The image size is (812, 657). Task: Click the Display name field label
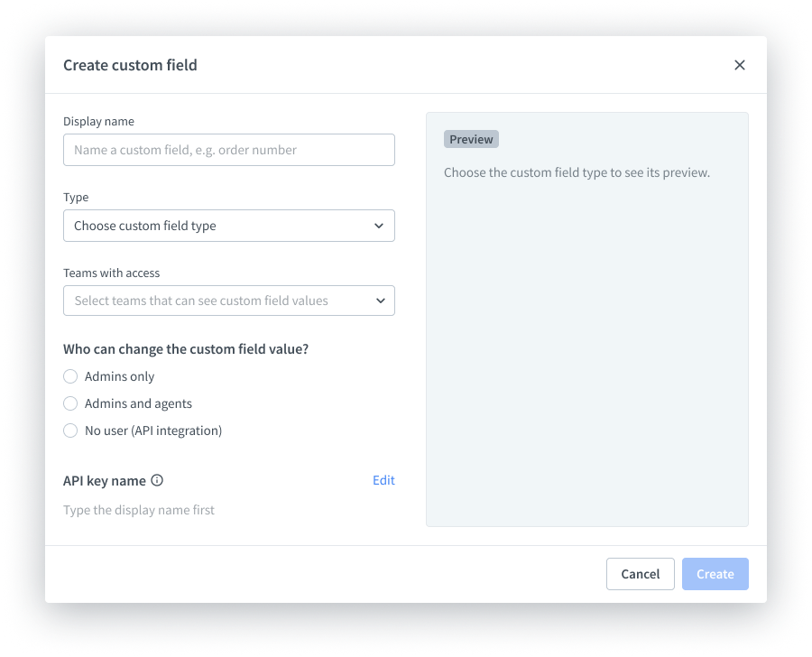98,121
